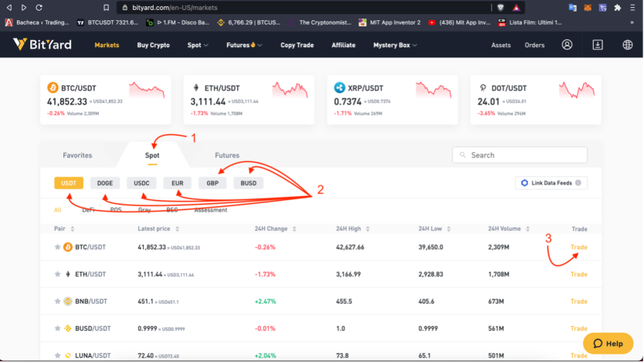Select the USDC quote filter
This screenshot has height=363, width=644.
tap(141, 183)
